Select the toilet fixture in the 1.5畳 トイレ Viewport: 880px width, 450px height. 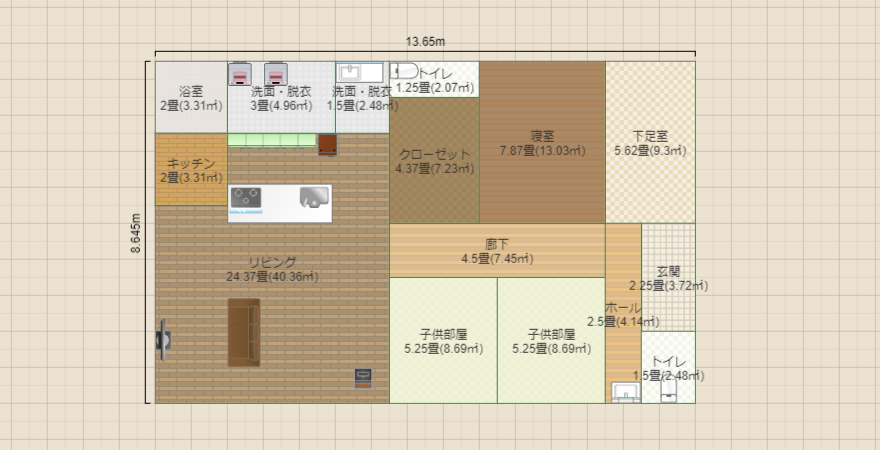coord(668,390)
